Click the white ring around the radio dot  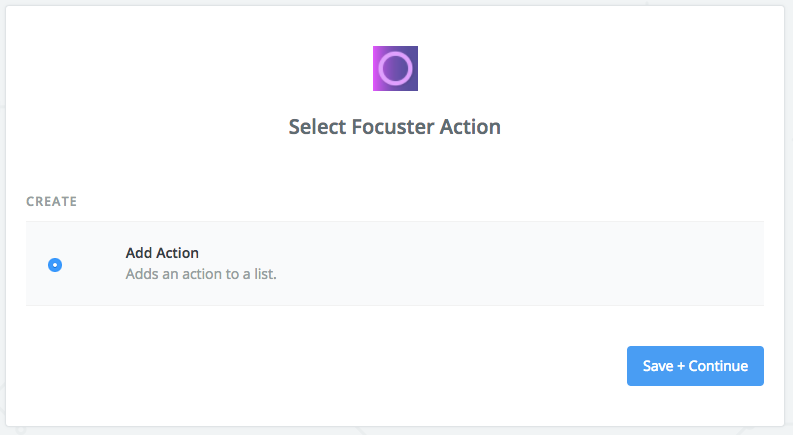55,265
